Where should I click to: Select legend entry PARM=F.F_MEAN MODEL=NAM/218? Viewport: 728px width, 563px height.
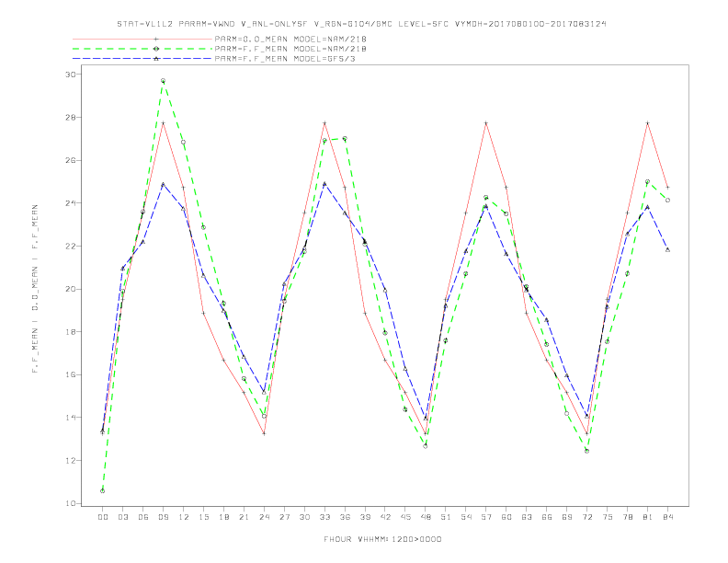290,49
